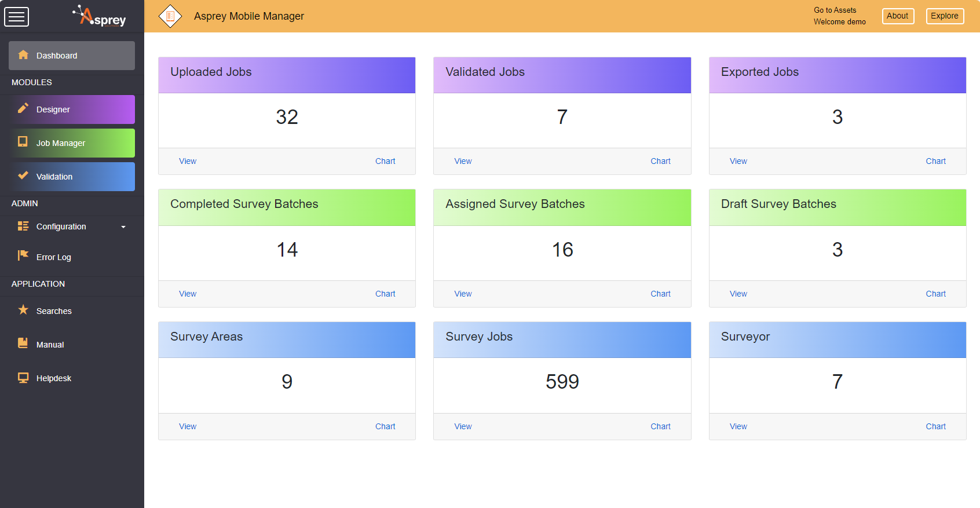Click the Assigned Survey Batches card header
The height and width of the screenshot is (508, 980).
point(562,207)
